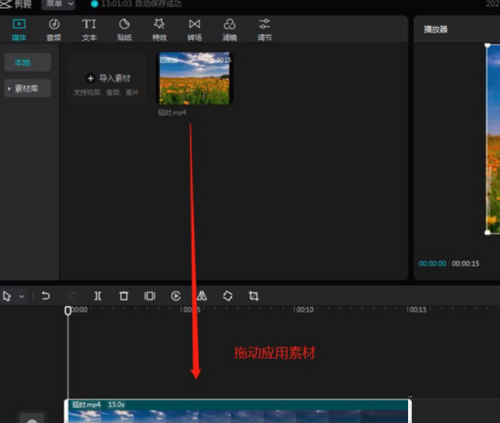Click the rotate icon
The image size is (500, 423).
228,296
